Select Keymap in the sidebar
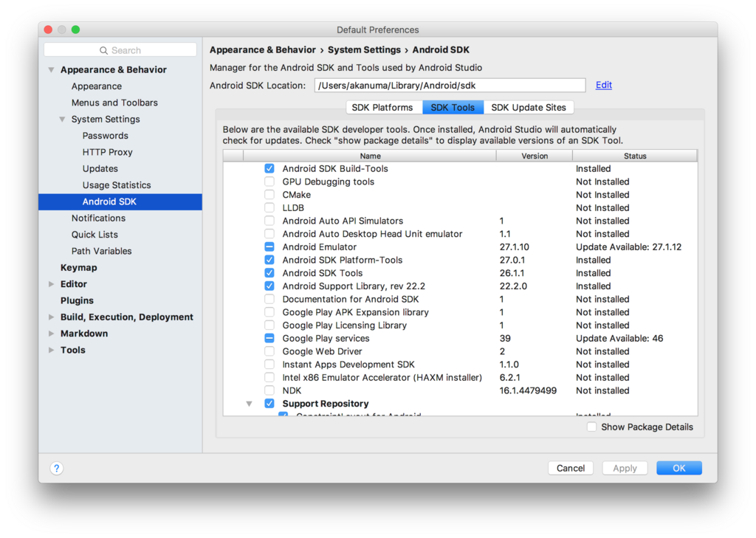This screenshot has width=756, height=538. [x=78, y=268]
